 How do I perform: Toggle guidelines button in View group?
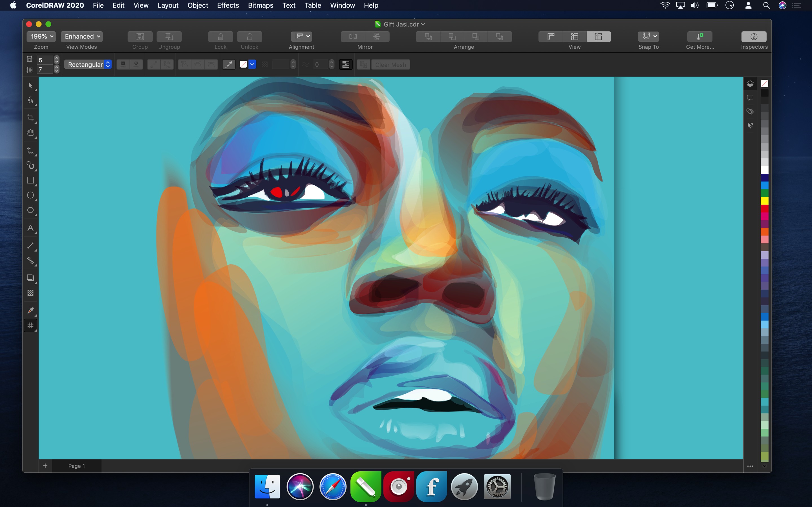click(x=598, y=37)
